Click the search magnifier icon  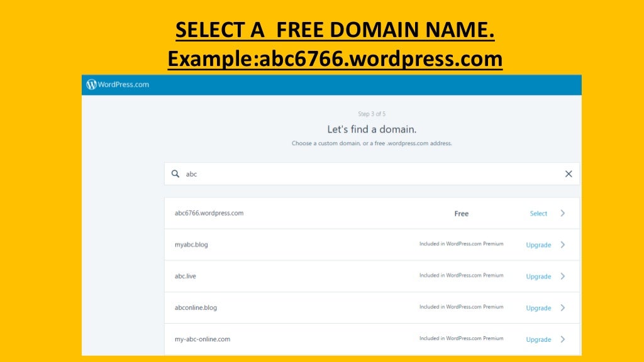point(175,173)
